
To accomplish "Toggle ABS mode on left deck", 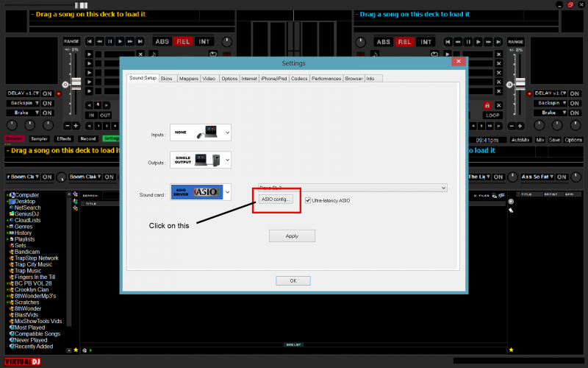I will (x=162, y=42).
